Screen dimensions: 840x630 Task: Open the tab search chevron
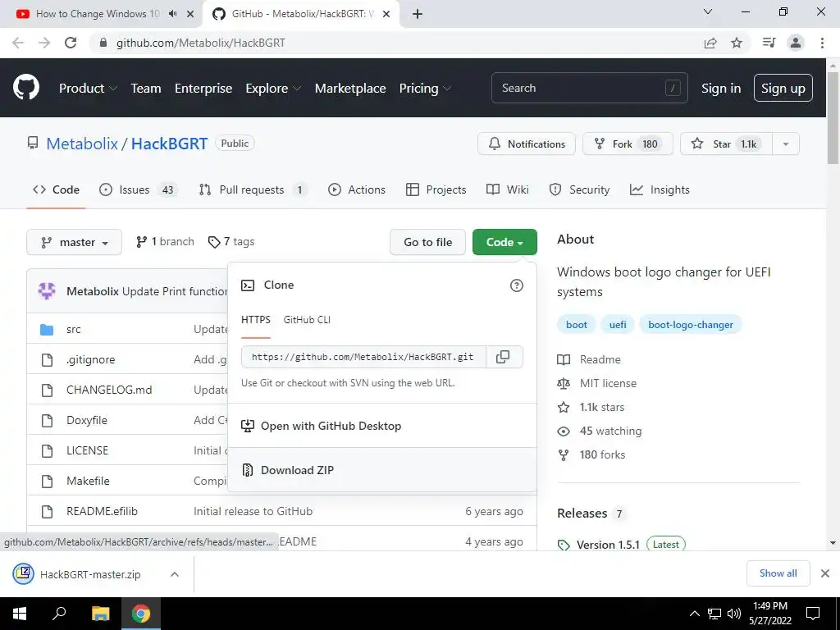click(x=708, y=11)
